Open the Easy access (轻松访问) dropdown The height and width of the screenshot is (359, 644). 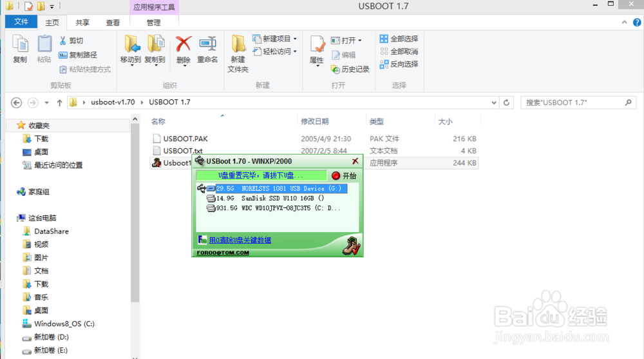coord(274,52)
